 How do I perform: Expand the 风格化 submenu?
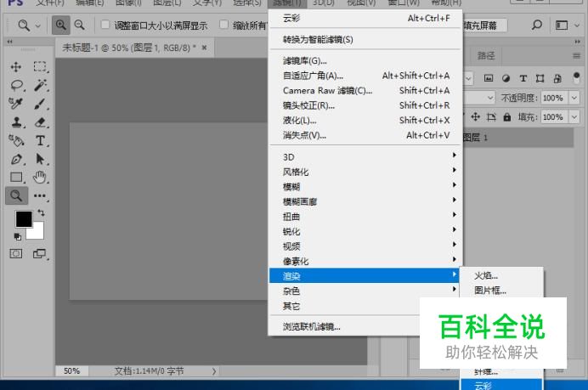[366, 172]
